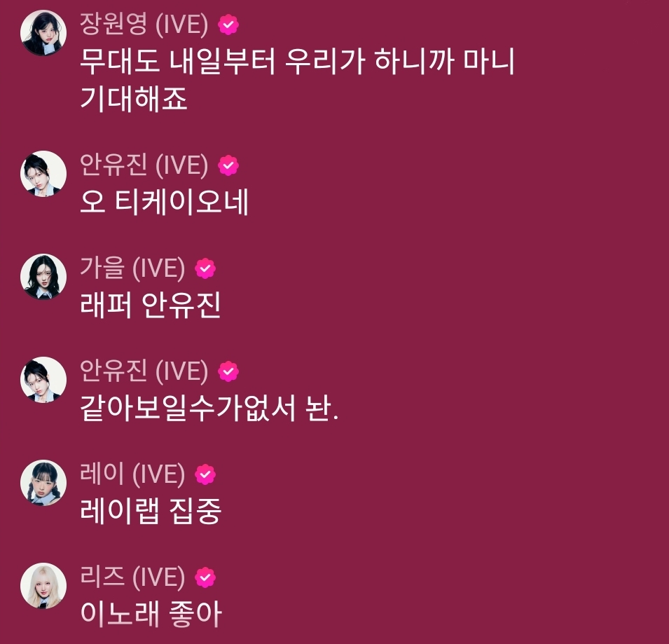Image resolution: width=669 pixels, height=644 pixels.
Task: Select the username 레이 (IVE)
Action: pos(132,474)
